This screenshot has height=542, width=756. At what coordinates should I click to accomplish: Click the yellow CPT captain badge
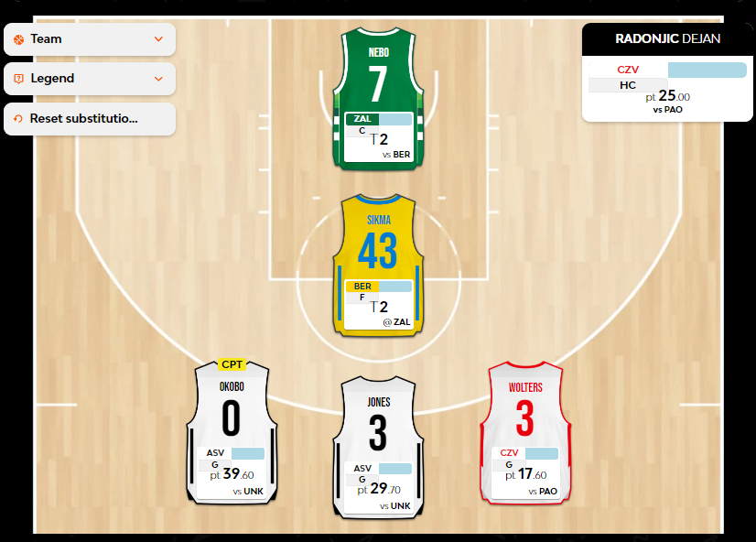232,364
